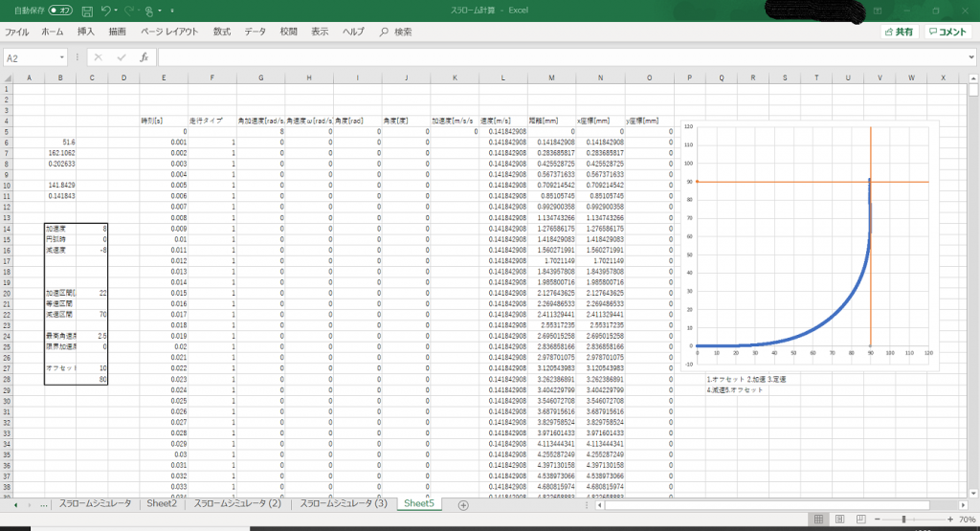Open the ヘルプ ribbon tab

coord(353,32)
